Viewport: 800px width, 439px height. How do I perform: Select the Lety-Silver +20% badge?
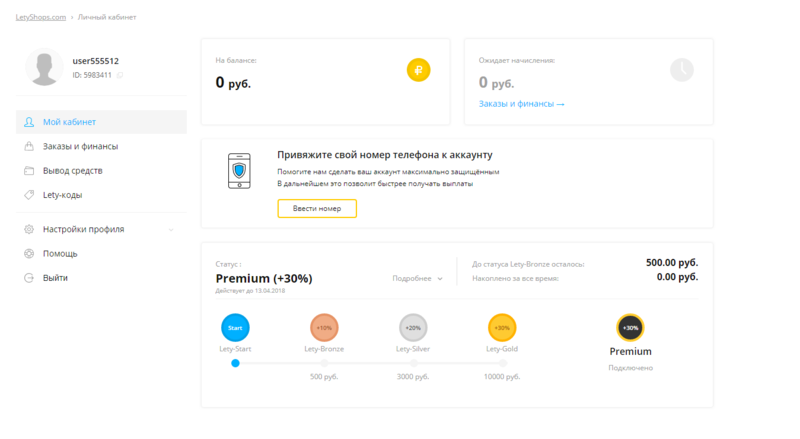[413, 327]
